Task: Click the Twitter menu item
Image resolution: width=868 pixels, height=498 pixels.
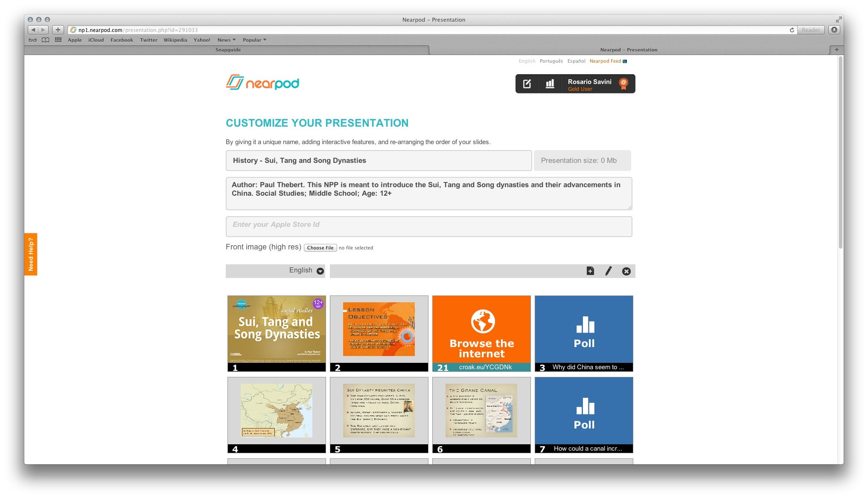Action: tap(147, 40)
